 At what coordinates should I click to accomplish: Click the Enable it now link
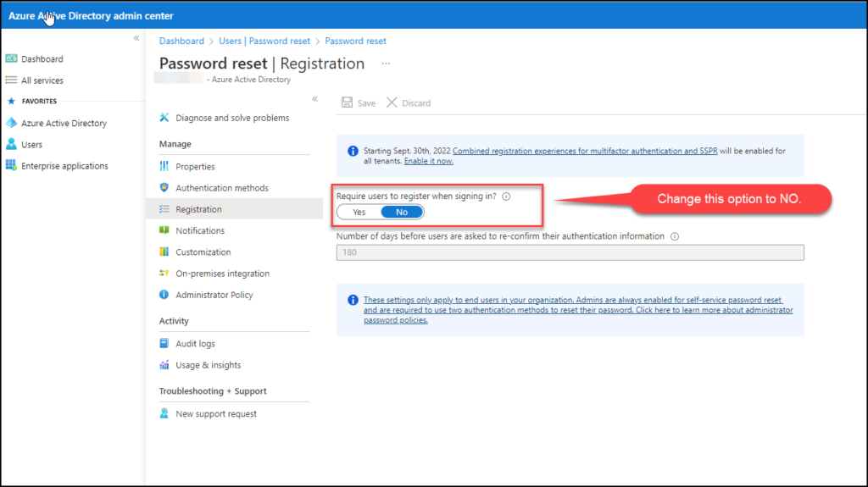pyautogui.click(x=428, y=161)
